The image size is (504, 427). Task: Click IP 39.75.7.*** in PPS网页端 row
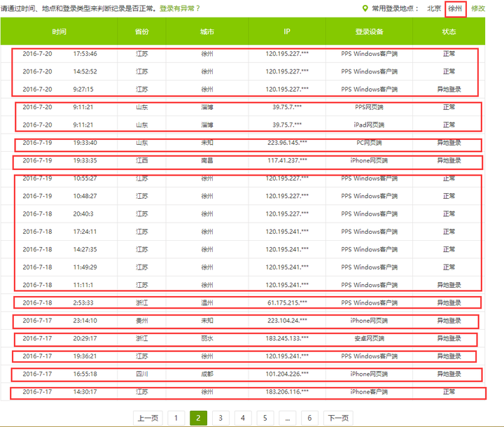click(287, 107)
